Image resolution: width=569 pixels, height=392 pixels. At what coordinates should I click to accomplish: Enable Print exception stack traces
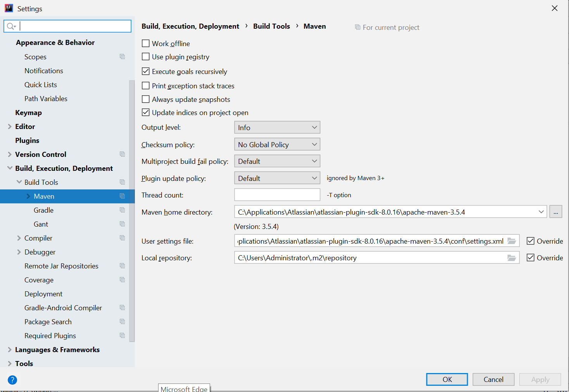(x=146, y=86)
